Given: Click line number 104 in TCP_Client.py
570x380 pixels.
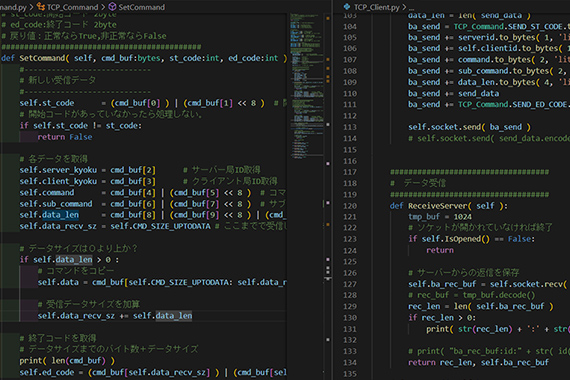Looking at the screenshot, I should point(350,27).
